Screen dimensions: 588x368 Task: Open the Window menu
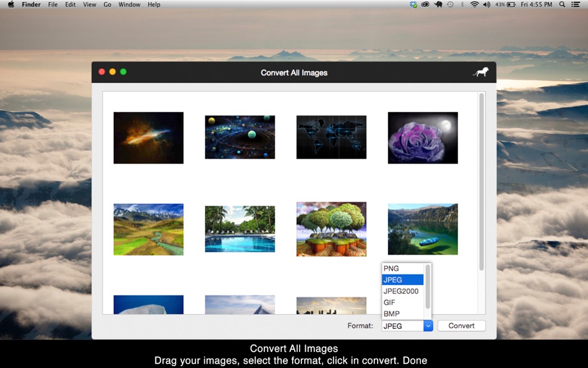[x=129, y=4]
